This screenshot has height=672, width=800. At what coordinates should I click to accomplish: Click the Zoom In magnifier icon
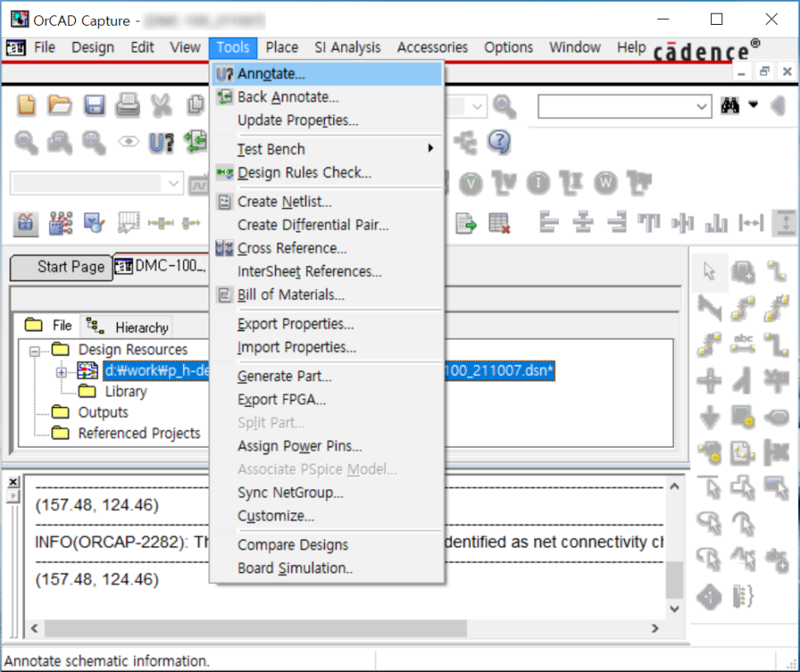pos(26,143)
